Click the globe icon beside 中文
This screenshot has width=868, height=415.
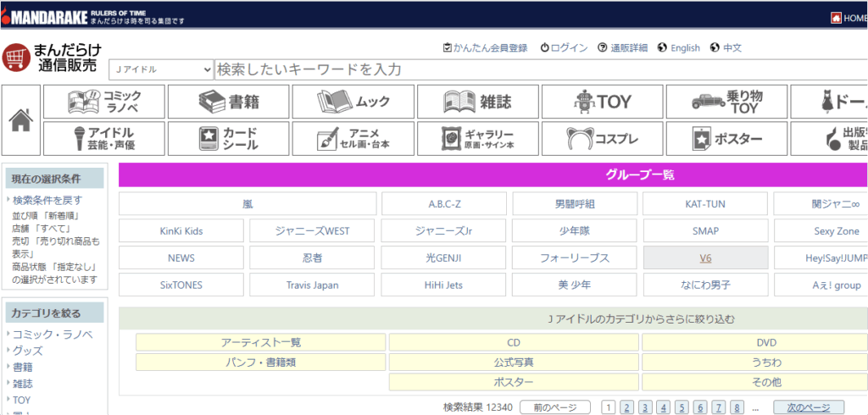pyautogui.click(x=715, y=47)
